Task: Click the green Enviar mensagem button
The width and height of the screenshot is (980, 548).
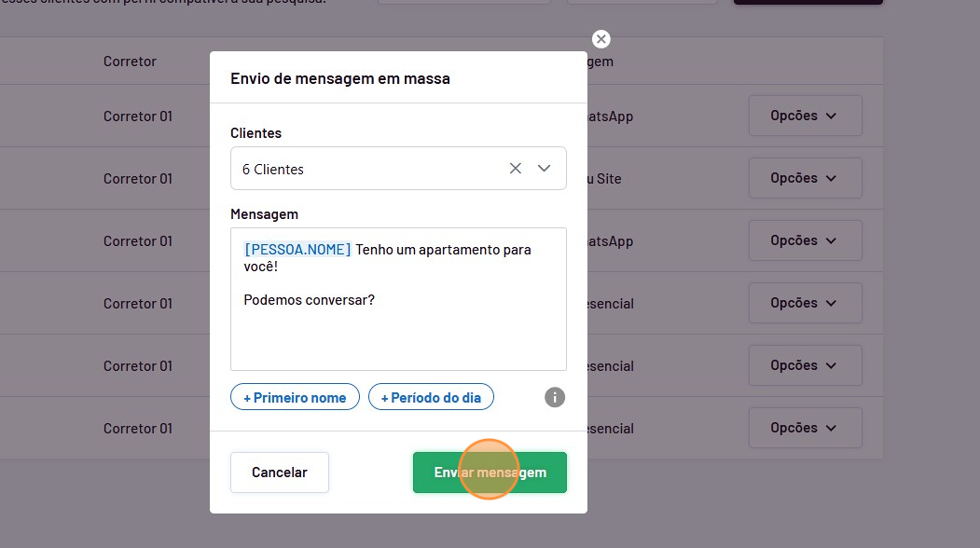Action: tap(490, 473)
